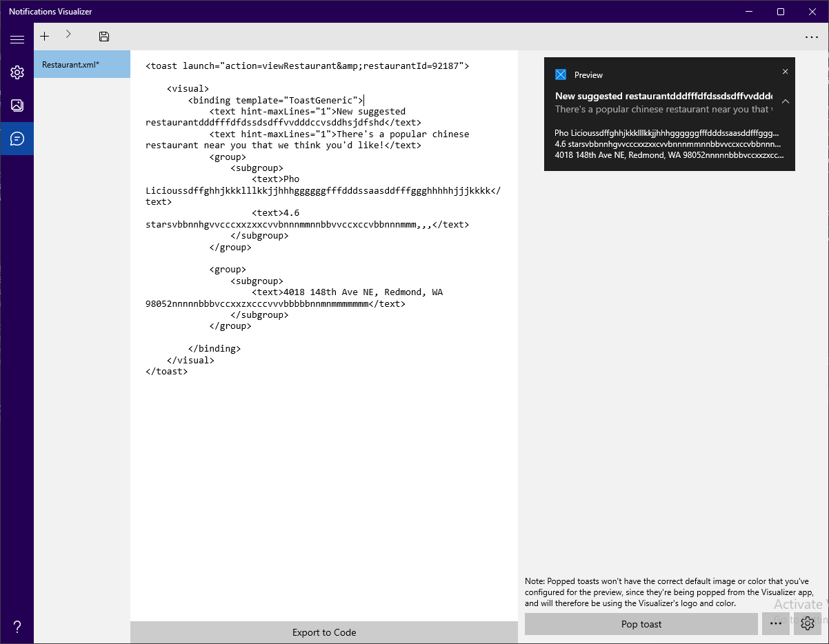Image resolution: width=829 pixels, height=644 pixels.
Task: Dismiss the Preview toast notification
Action: coord(785,71)
